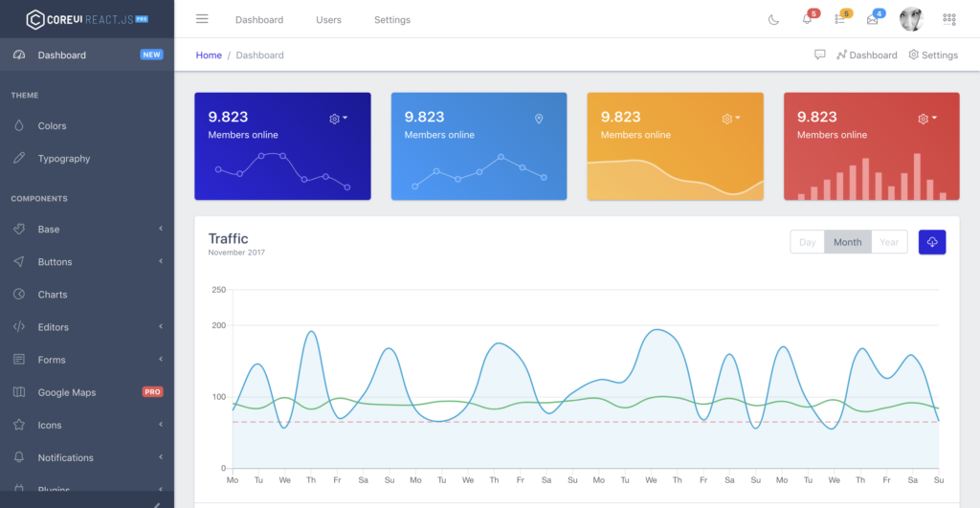
Task: Select the Year traffic view option
Action: (889, 242)
